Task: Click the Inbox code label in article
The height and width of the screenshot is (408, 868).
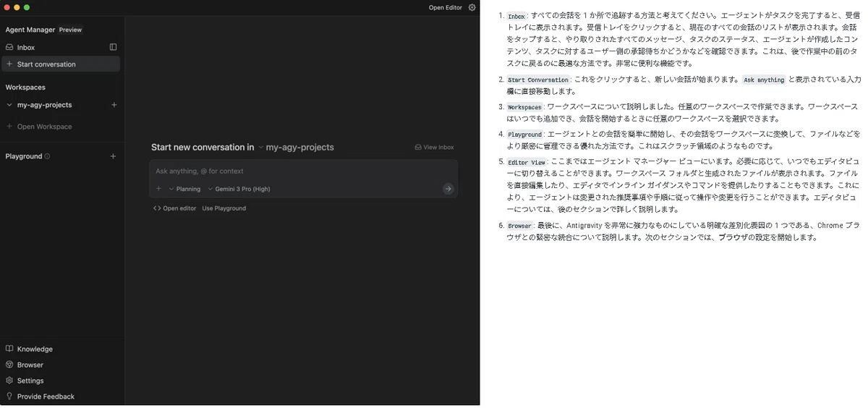Action: [x=516, y=17]
